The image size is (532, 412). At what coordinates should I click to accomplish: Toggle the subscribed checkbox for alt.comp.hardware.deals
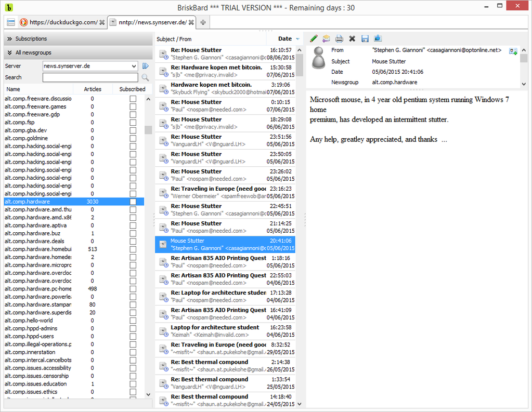click(133, 242)
